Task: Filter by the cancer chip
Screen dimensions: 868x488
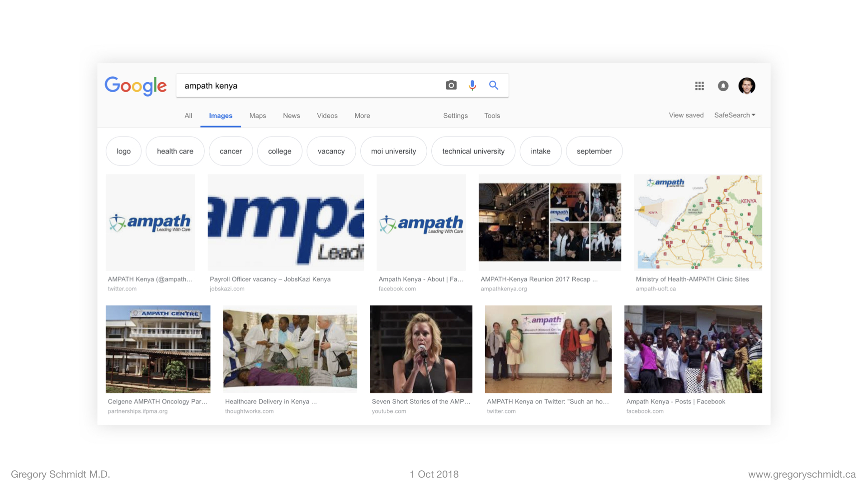Action: point(231,151)
